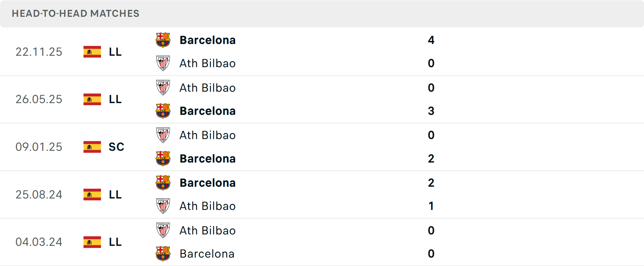Click Ath Bilbao crest in the 25.08.24 match
Viewport: 644px width, 266px height.
click(163, 206)
